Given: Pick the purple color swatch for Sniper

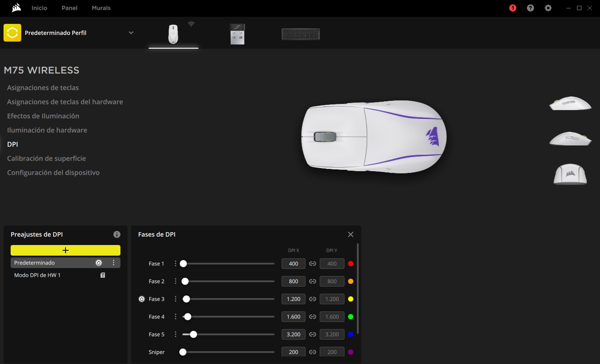Looking at the screenshot, I should (351, 352).
